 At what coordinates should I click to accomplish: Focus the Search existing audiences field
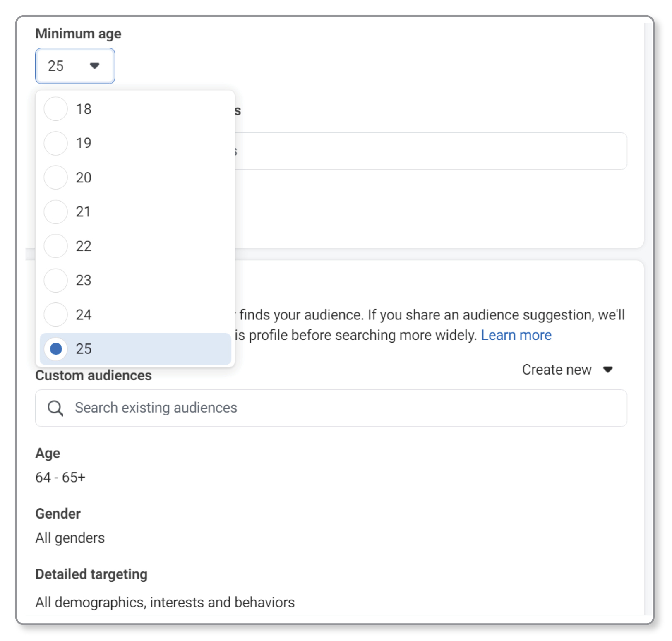pyautogui.click(x=331, y=408)
